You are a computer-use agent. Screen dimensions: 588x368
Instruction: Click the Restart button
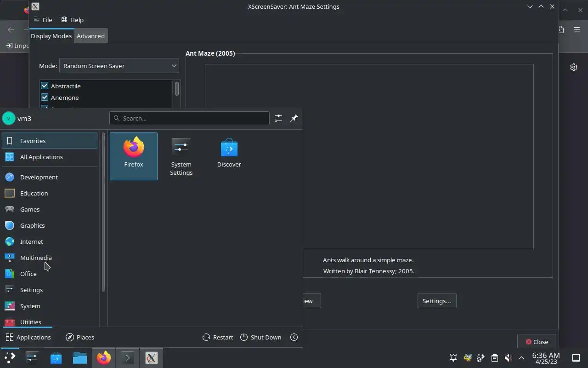pos(218,337)
